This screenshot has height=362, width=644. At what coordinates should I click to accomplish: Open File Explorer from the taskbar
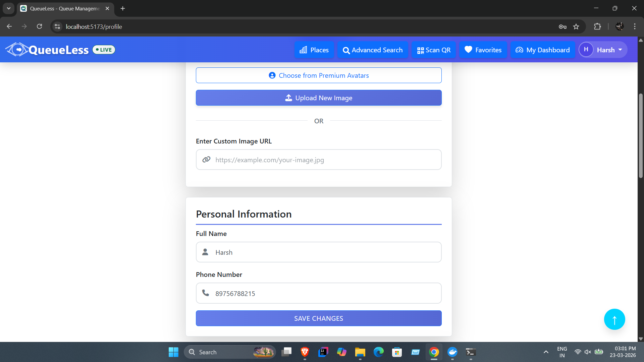(360, 352)
